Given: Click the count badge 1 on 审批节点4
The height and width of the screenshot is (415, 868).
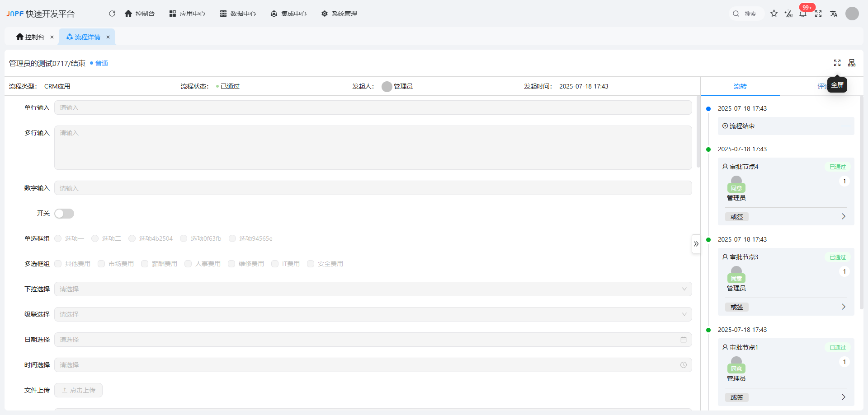Looking at the screenshot, I should pos(844,181).
